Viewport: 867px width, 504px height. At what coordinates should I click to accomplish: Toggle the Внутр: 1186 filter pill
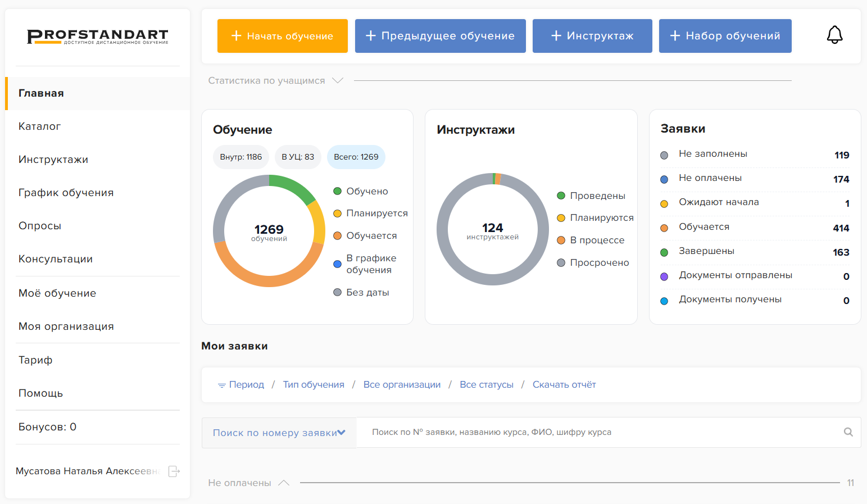[241, 157]
